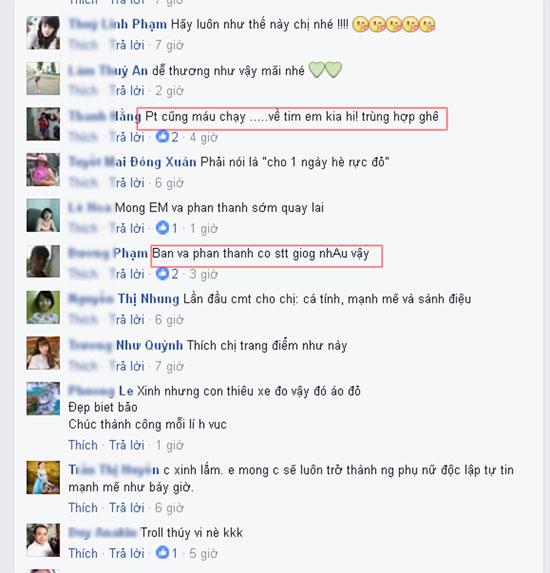Click 'Thích' under 'mạnh mẽ như bây giờ' comment

(x=83, y=508)
